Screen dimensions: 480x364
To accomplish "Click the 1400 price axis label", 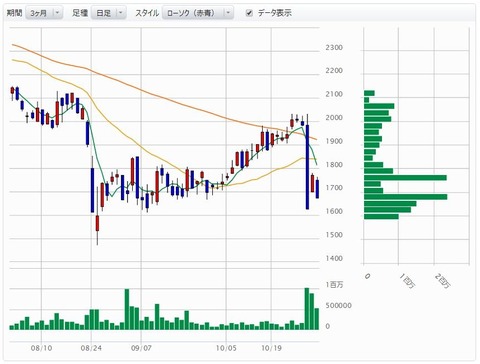I will point(334,258).
